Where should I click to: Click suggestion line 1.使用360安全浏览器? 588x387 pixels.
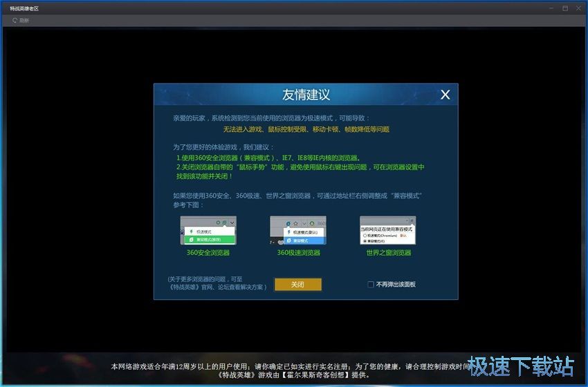[x=268, y=158]
